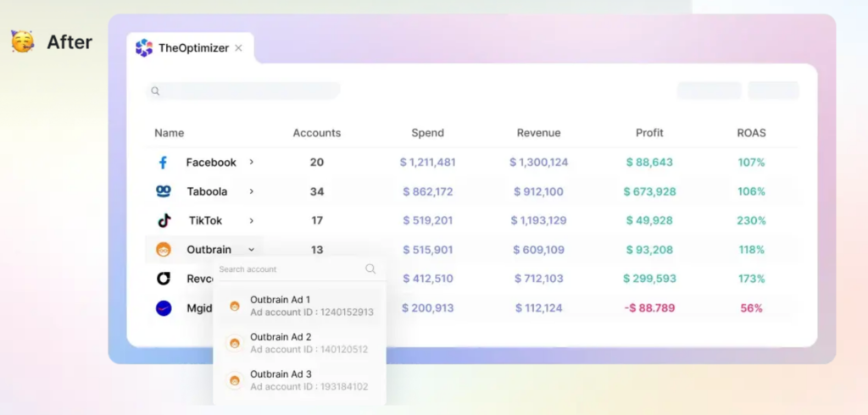Click the Facebook logo icon
The width and height of the screenshot is (868, 415).
[163, 163]
